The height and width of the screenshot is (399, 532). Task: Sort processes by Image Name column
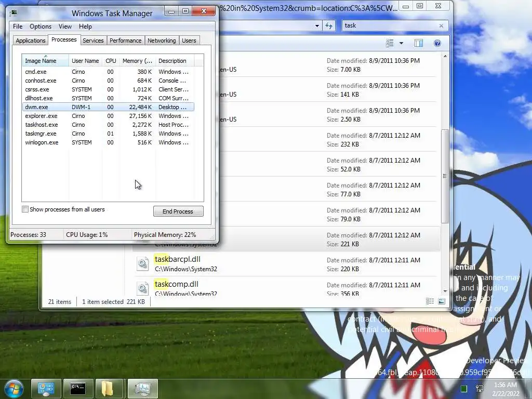tap(46, 61)
